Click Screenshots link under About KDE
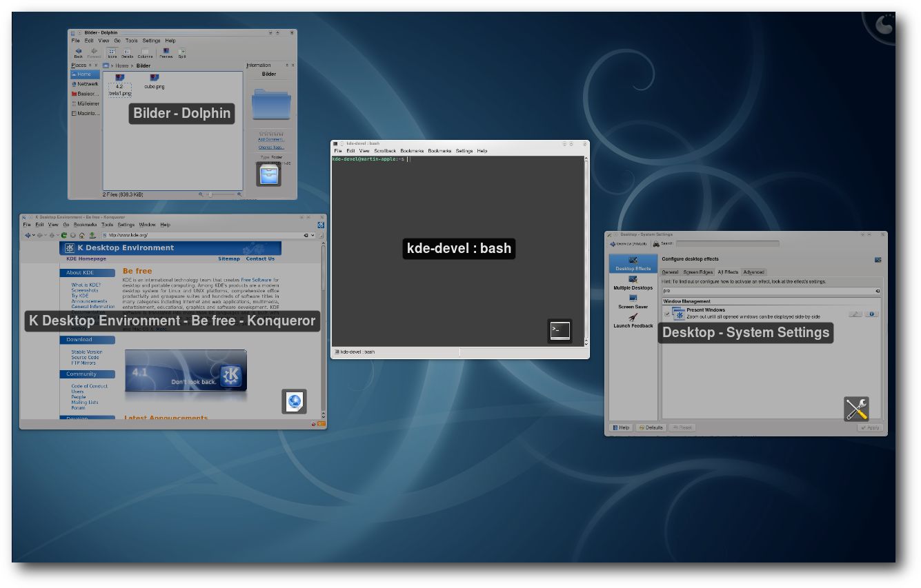The height and width of the screenshot is (588, 921). 85,290
